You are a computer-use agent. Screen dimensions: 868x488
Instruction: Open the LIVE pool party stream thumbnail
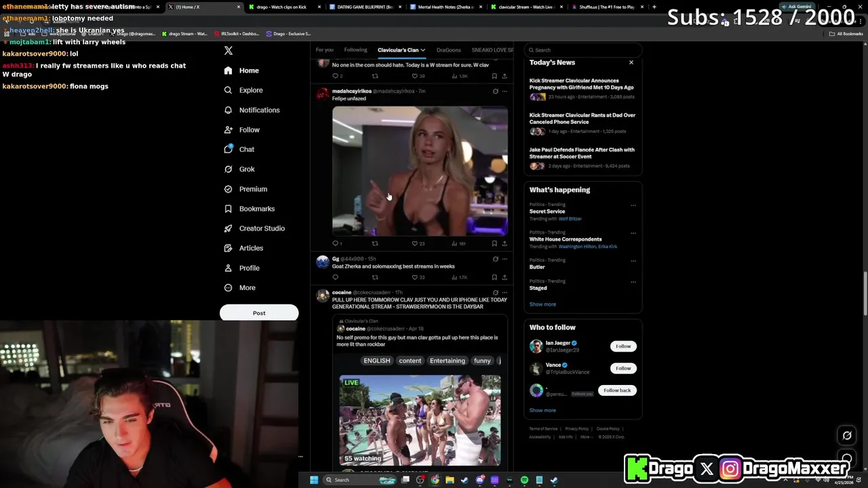[x=420, y=421]
